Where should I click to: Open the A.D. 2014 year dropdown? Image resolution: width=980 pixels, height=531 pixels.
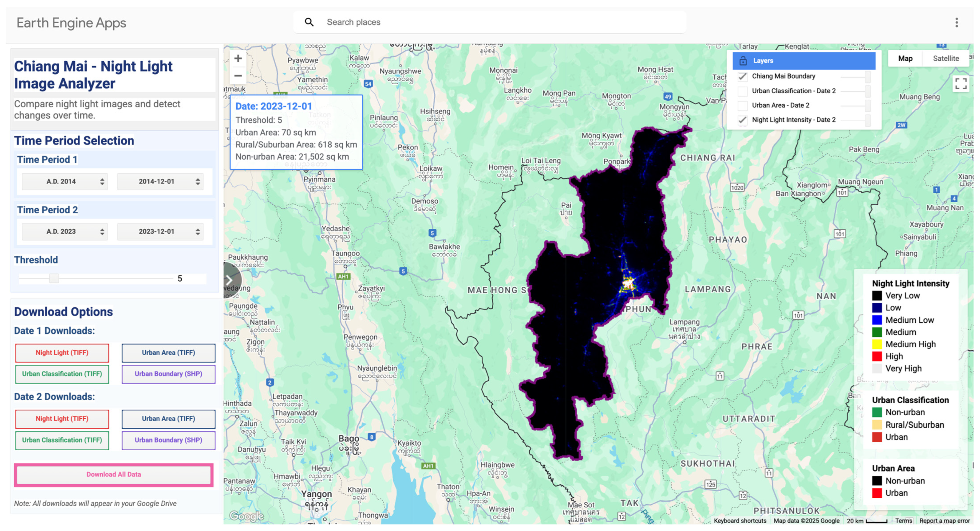click(65, 181)
